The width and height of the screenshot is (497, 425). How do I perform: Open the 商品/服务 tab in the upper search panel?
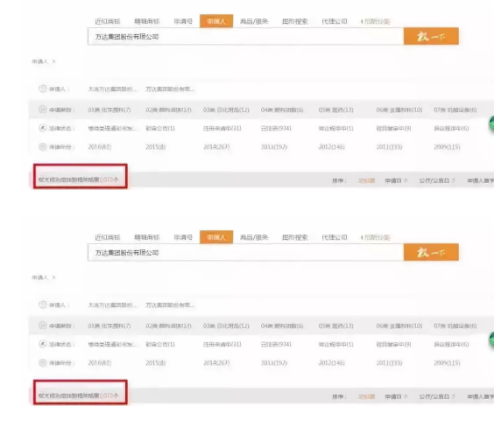tap(254, 21)
